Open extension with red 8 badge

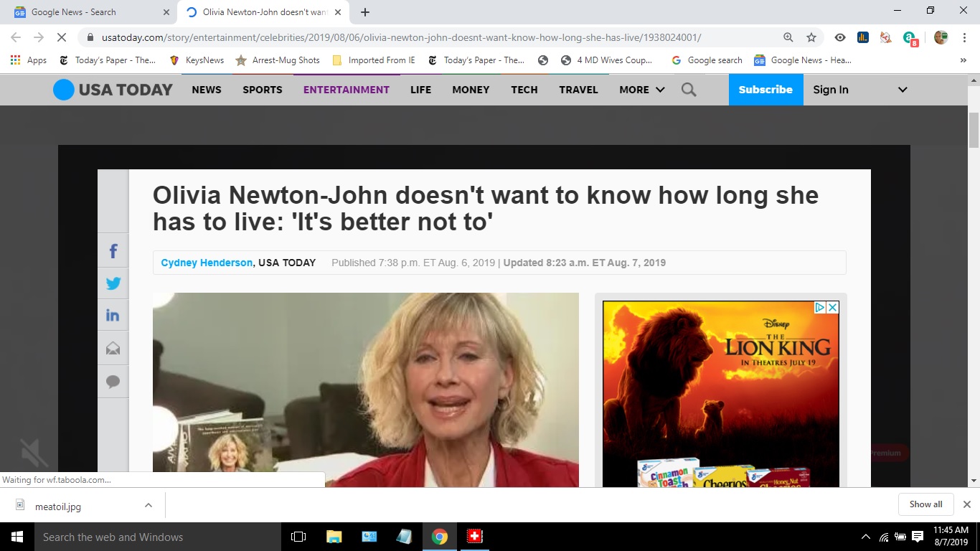pyautogui.click(x=910, y=38)
